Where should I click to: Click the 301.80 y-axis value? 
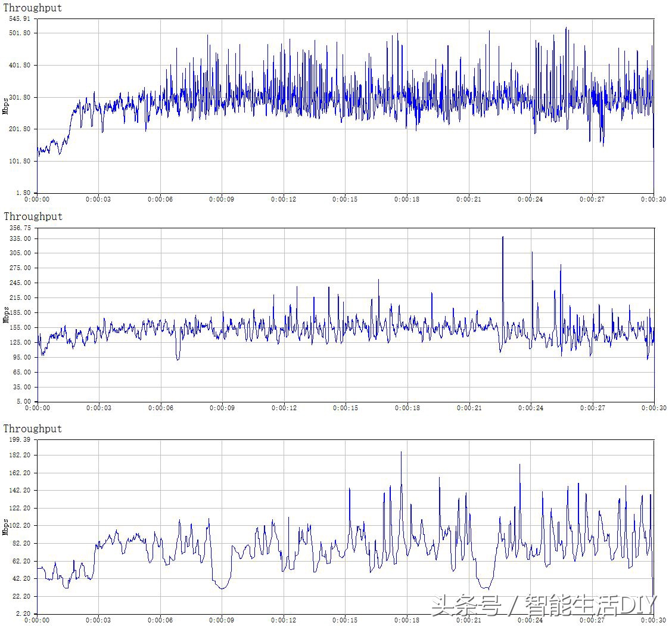[x=20, y=97]
